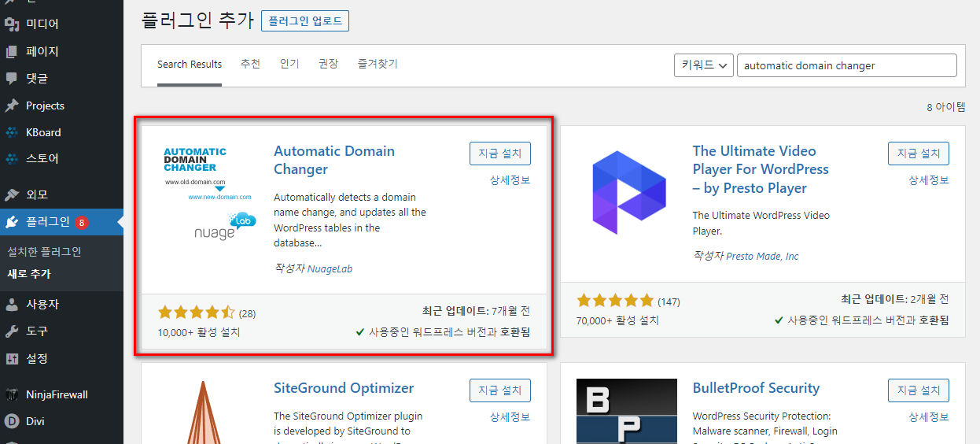Image resolution: width=980 pixels, height=444 pixels.
Task: Click the 10,000+ 활성 설치 text
Action: pyautogui.click(x=199, y=332)
